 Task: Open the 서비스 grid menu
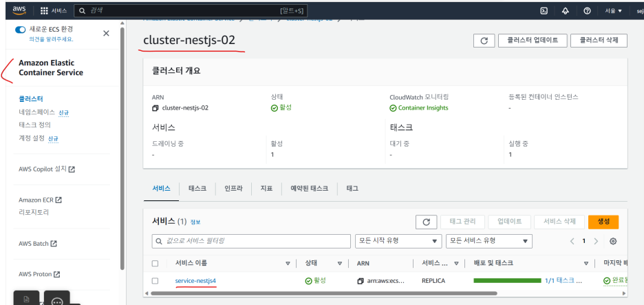coord(54,11)
